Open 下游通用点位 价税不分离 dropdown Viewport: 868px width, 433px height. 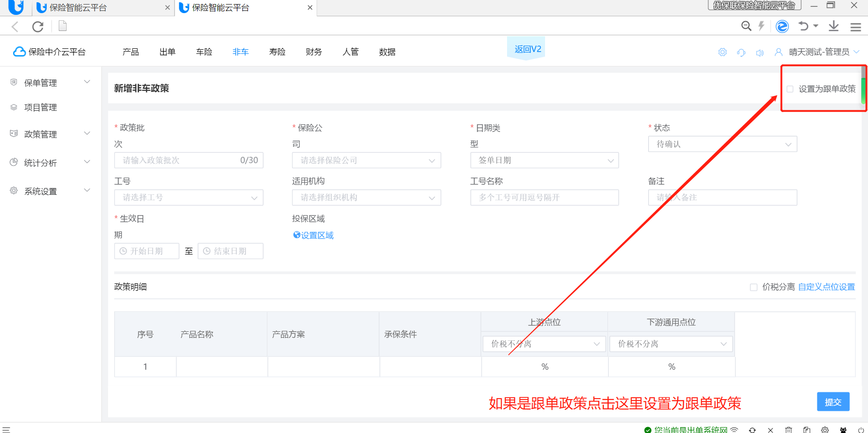tap(671, 344)
